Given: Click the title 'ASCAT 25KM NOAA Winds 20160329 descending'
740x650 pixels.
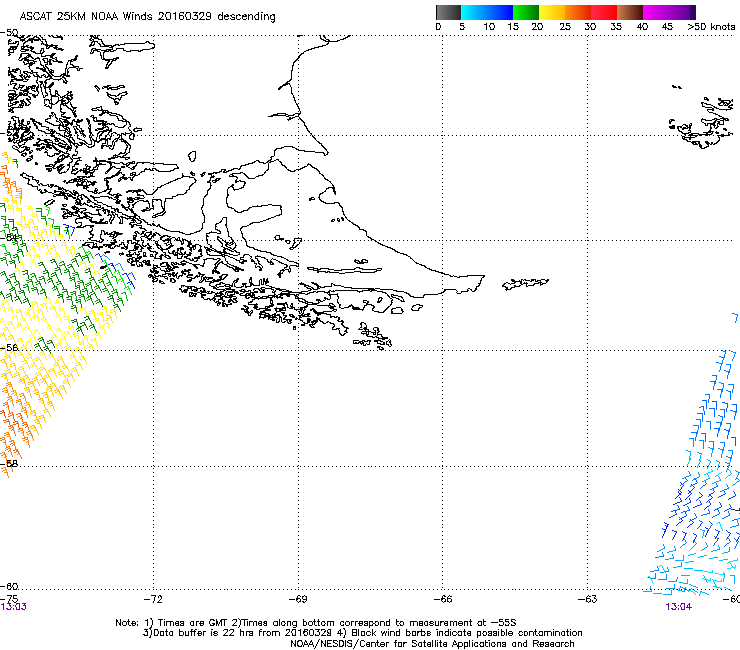Looking at the screenshot, I should [x=148, y=16].
